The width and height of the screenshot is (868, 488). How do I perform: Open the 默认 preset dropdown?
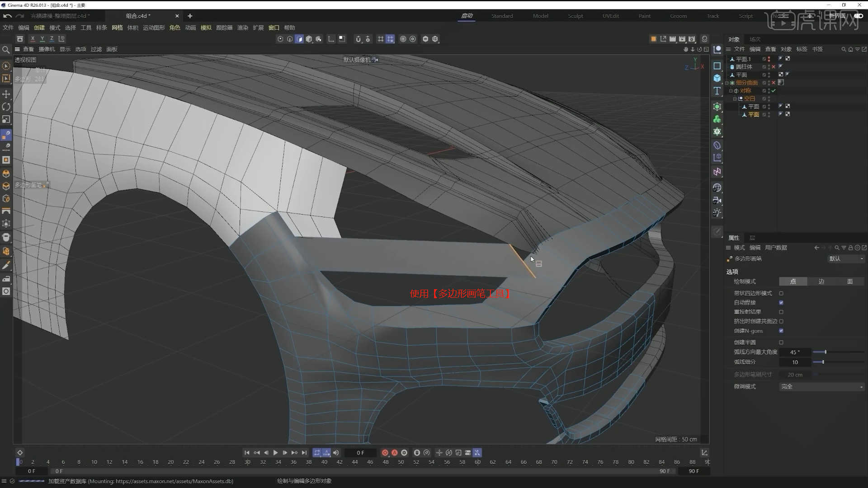846,259
